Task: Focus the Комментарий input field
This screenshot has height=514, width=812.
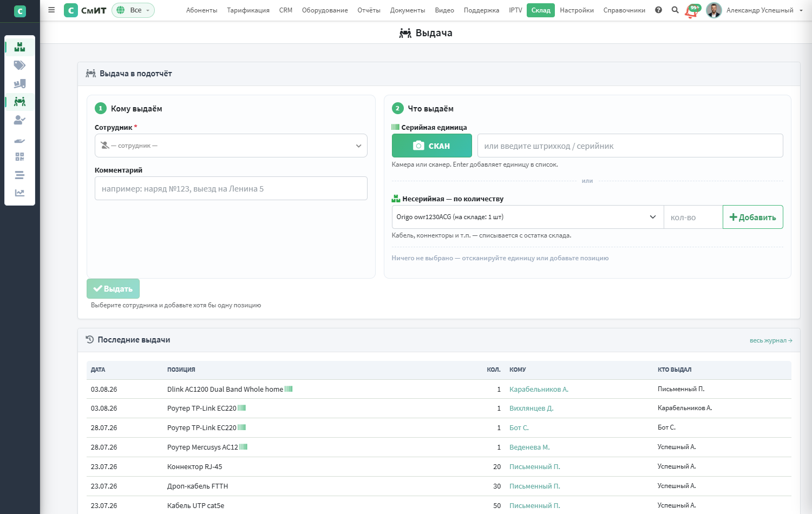Action: tap(231, 188)
